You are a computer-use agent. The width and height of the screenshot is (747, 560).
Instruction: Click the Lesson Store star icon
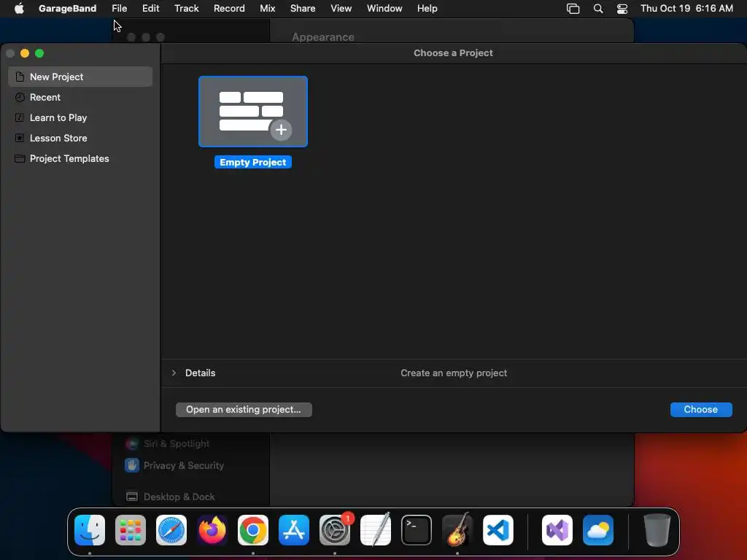20,138
